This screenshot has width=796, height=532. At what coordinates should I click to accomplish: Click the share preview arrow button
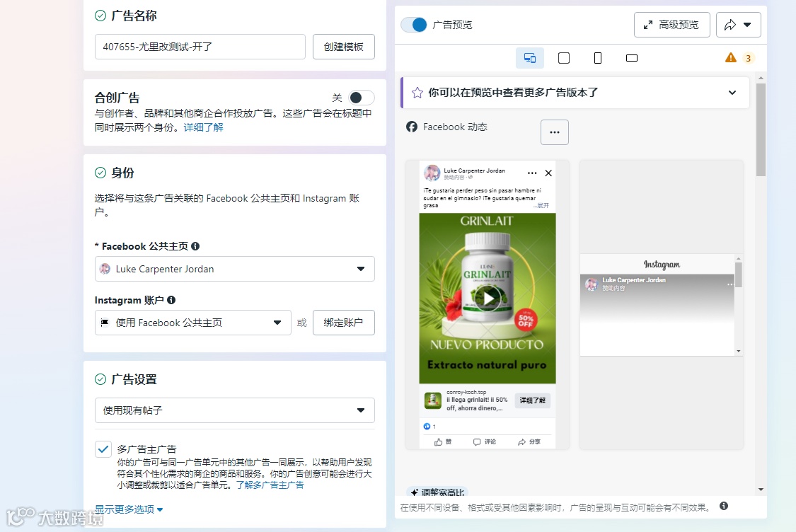point(730,25)
